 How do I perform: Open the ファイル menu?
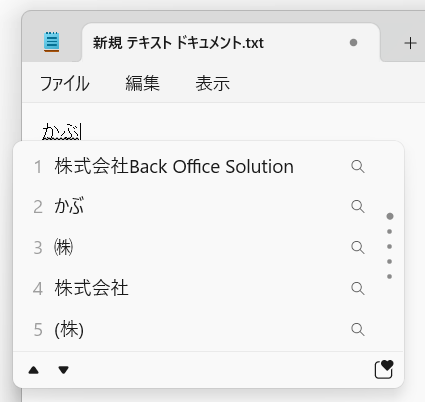tap(65, 83)
